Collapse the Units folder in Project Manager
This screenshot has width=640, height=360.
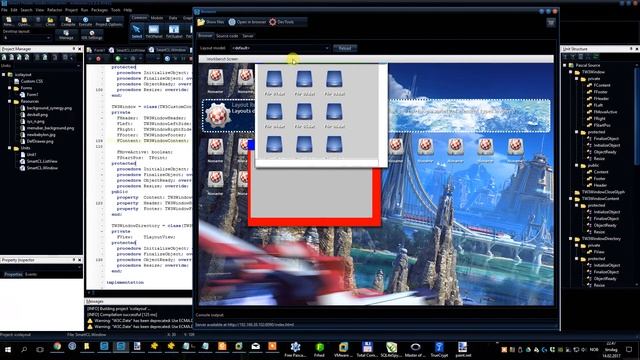[9, 148]
